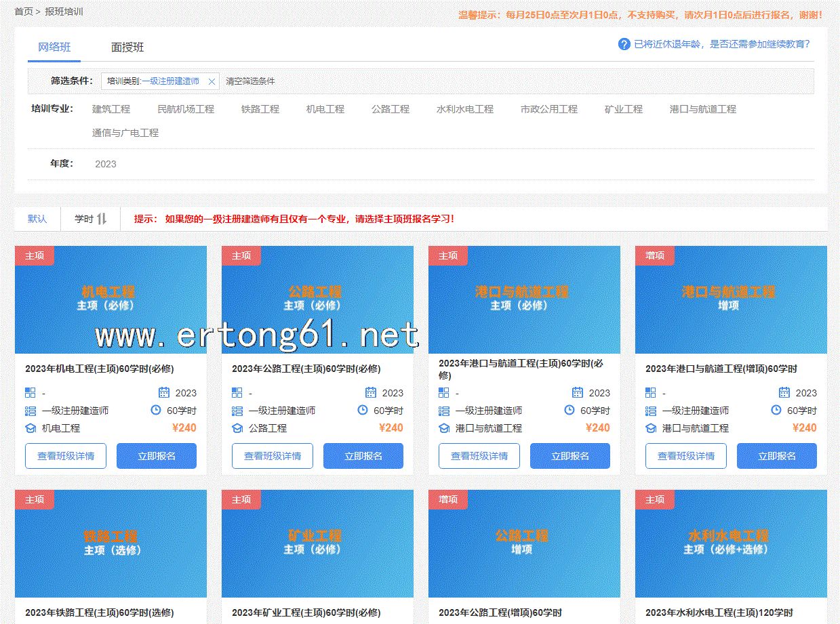
Task: Switch to the 面授班 tab
Action: (127, 47)
